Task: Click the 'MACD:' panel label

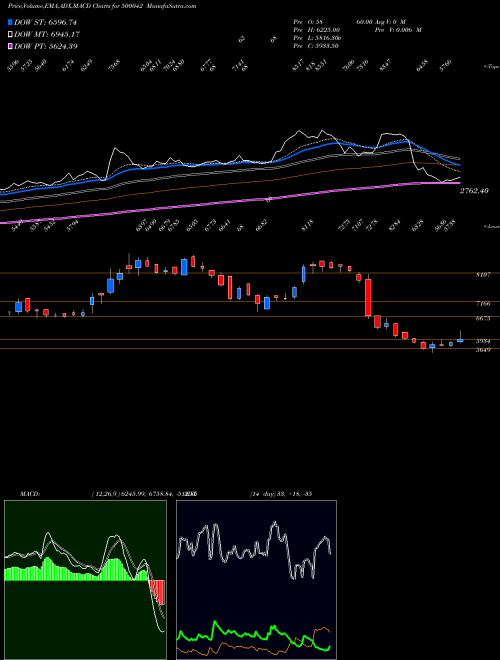Action: coord(29,494)
